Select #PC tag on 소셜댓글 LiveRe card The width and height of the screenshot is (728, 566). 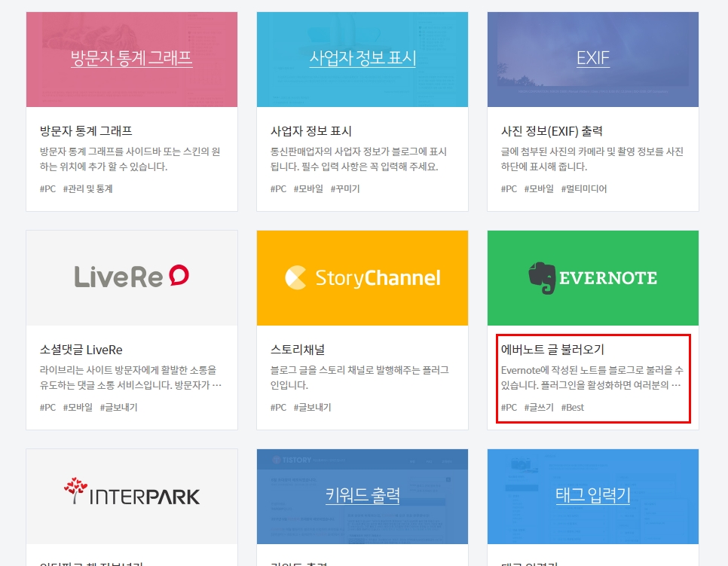[47, 408]
